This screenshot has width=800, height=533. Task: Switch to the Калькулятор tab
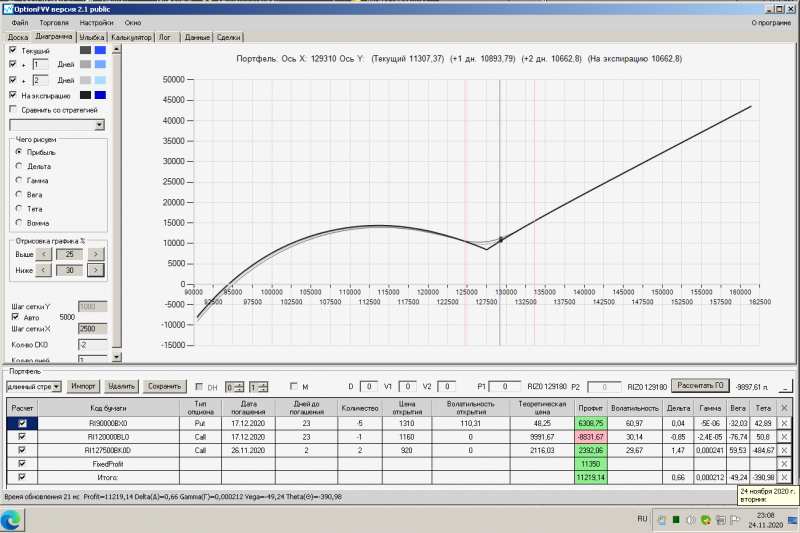point(131,37)
